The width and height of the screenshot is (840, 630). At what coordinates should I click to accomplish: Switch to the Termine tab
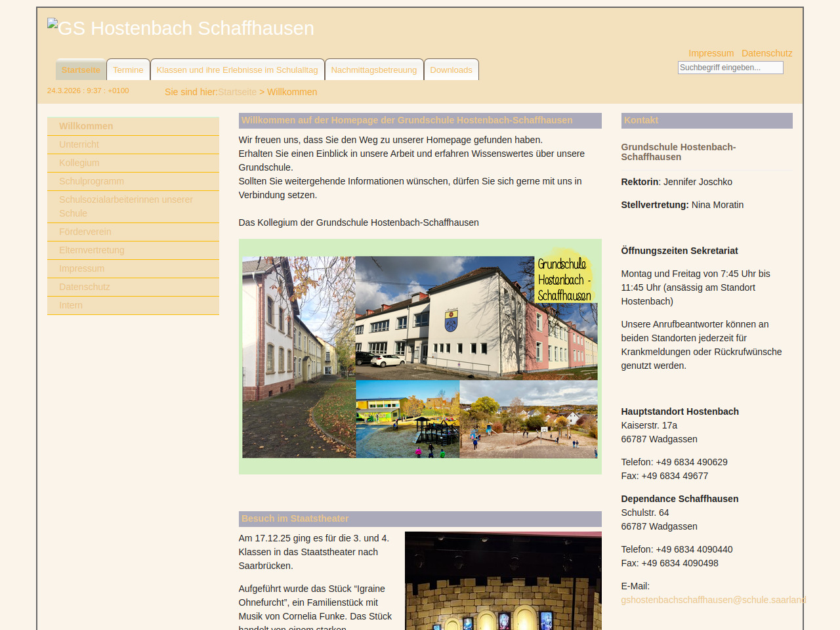pyautogui.click(x=128, y=70)
